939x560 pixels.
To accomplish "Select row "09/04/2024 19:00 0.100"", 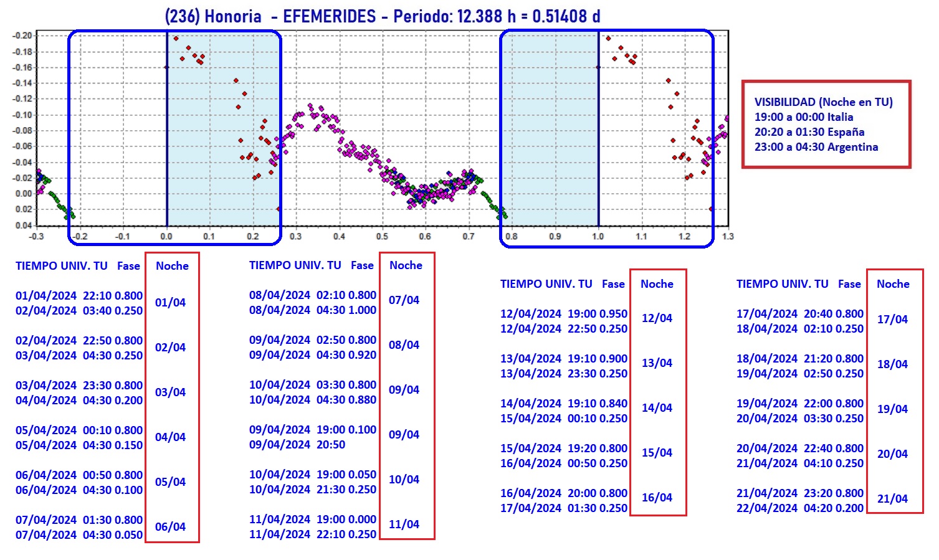I will pos(313,429).
